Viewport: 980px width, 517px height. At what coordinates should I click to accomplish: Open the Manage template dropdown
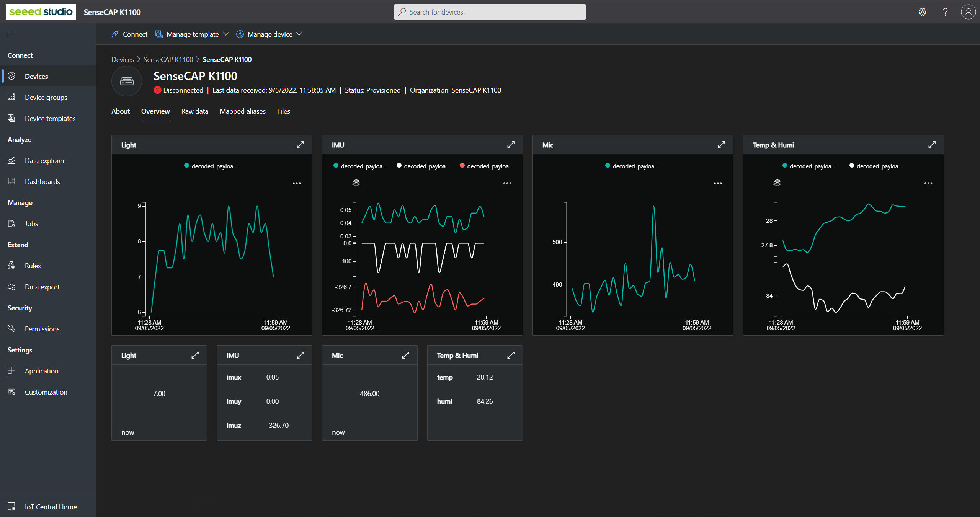[192, 34]
